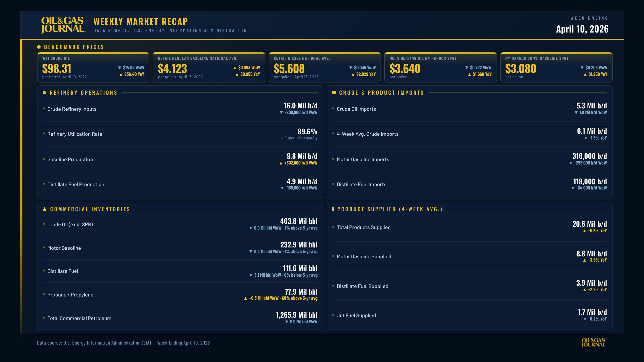Screen dimensions: 644x362
Task: Click the Motor Gasoline Imports row label
Action: pyautogui.click(x=363, y=159)
